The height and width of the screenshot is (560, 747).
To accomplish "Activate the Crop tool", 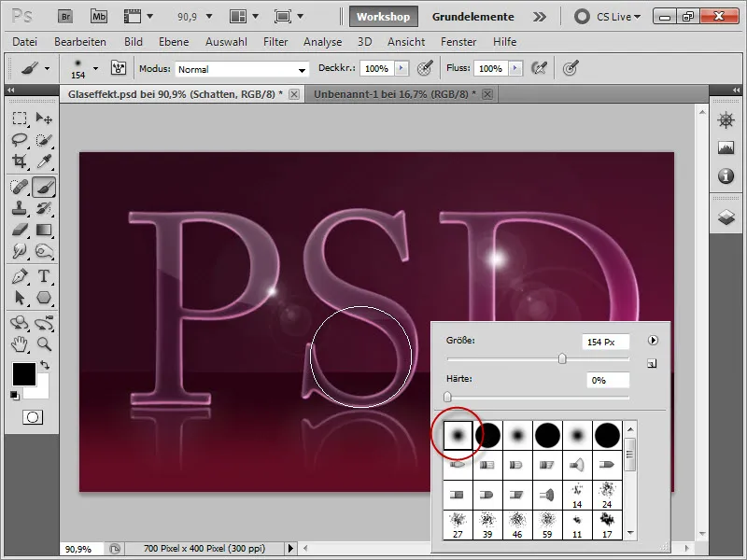I will click(20, 161).
